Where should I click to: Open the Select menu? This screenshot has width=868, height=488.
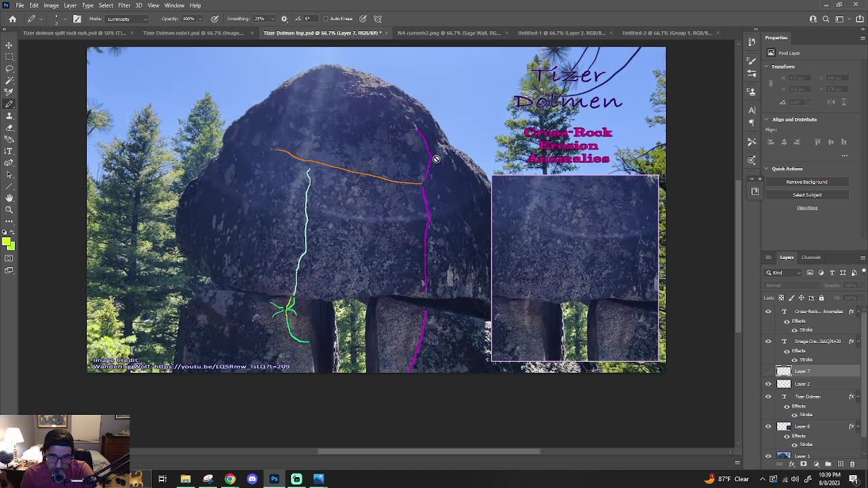(x=106, y=5)
